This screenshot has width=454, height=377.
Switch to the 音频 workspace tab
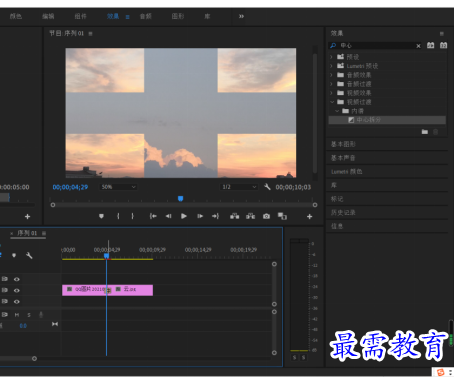click(145, 16)
